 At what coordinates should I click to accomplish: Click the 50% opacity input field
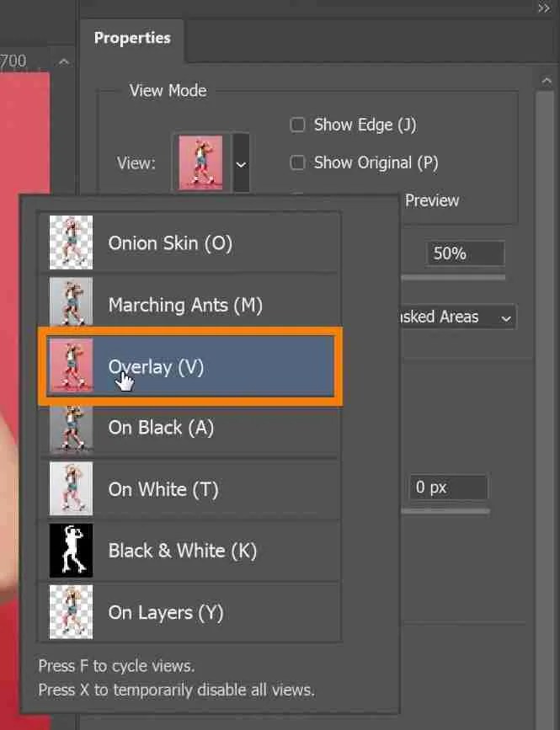tap(465, 253)
